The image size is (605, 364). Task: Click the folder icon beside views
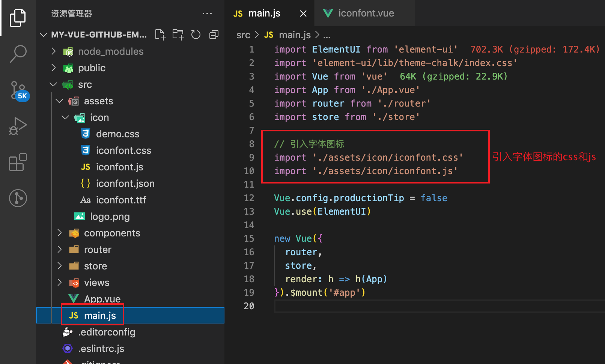[74, 283]
